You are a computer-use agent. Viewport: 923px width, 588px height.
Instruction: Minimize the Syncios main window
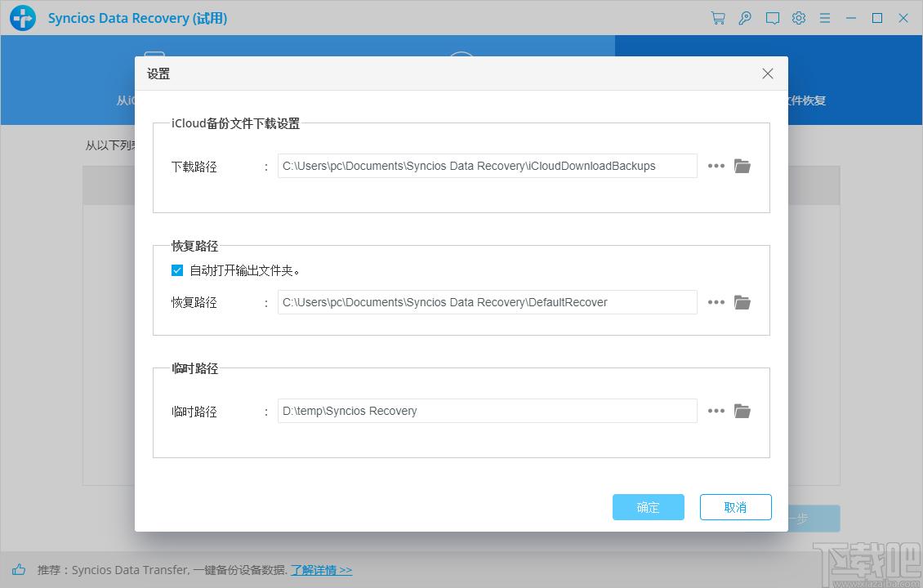(850, 18)
